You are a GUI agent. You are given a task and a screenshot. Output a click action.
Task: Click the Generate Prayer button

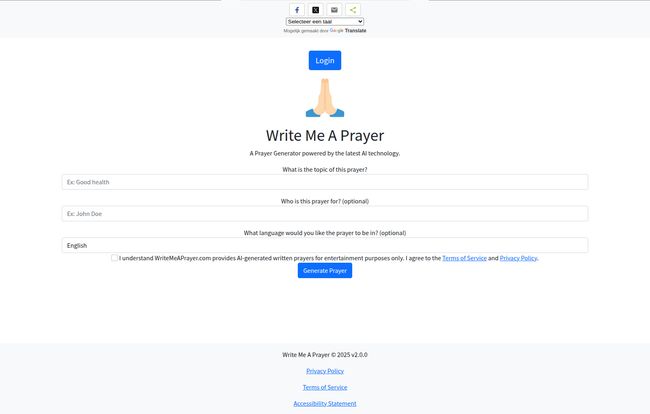(x=325, y=271)
